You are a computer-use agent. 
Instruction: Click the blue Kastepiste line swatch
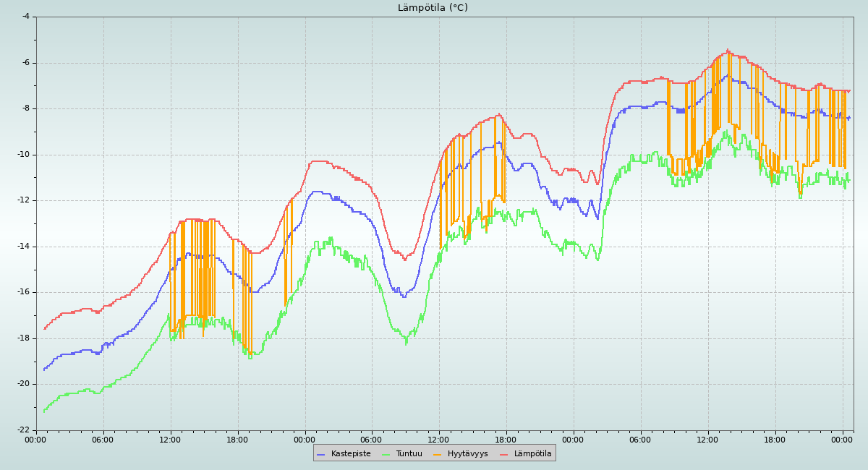[x=321, y=454]
